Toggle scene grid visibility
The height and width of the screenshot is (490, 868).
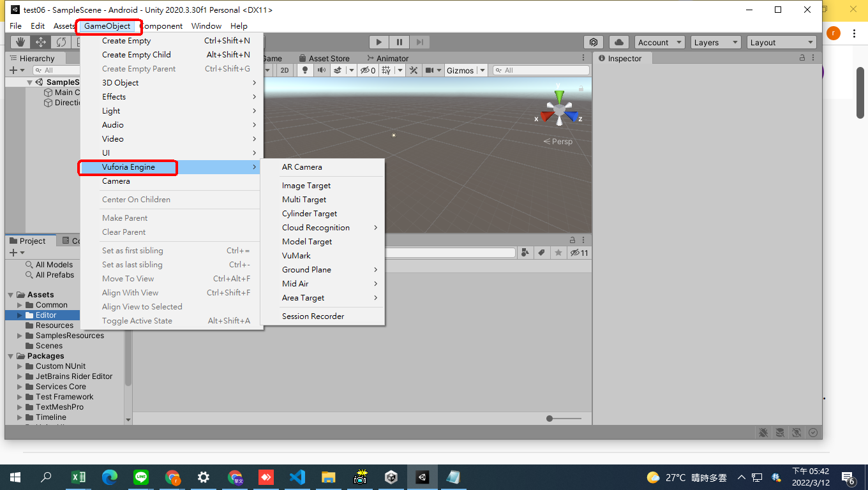click(386, 70)
